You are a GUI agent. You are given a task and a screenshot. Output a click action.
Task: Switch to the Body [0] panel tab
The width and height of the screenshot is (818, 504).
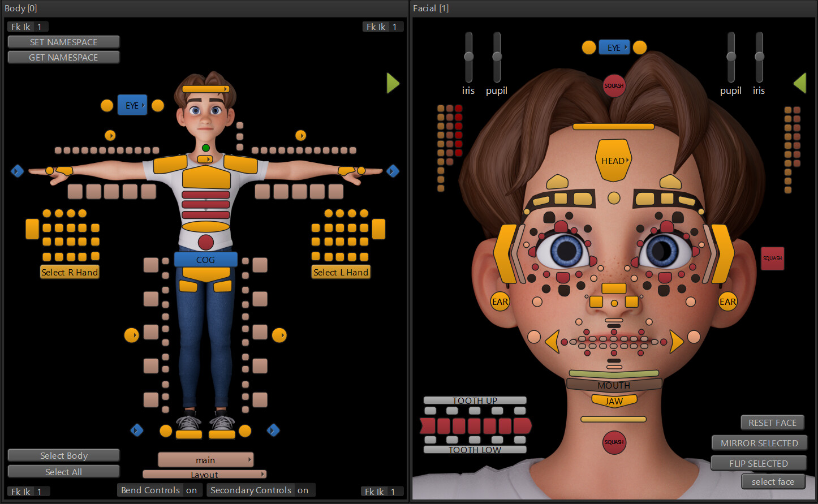pyautogui.click(x=21, y=8)
